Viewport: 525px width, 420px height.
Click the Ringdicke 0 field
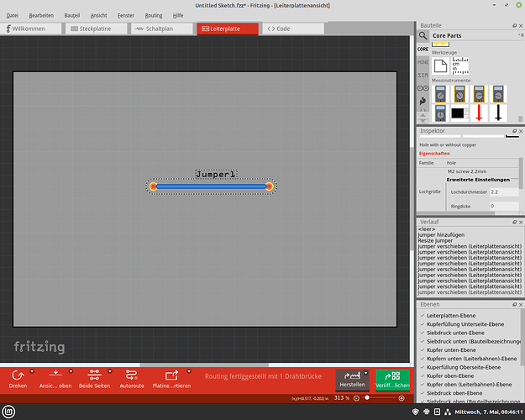(x=504, y=206)
